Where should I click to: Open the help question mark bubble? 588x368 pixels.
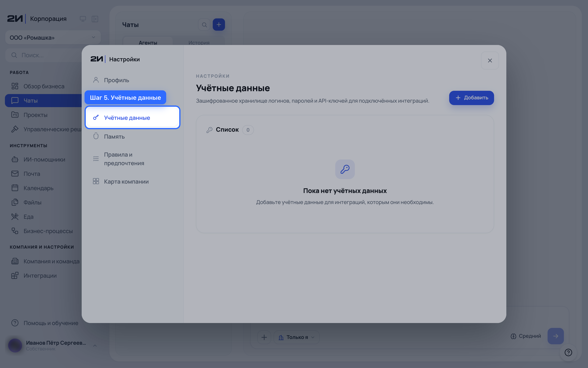coord(568,352)
